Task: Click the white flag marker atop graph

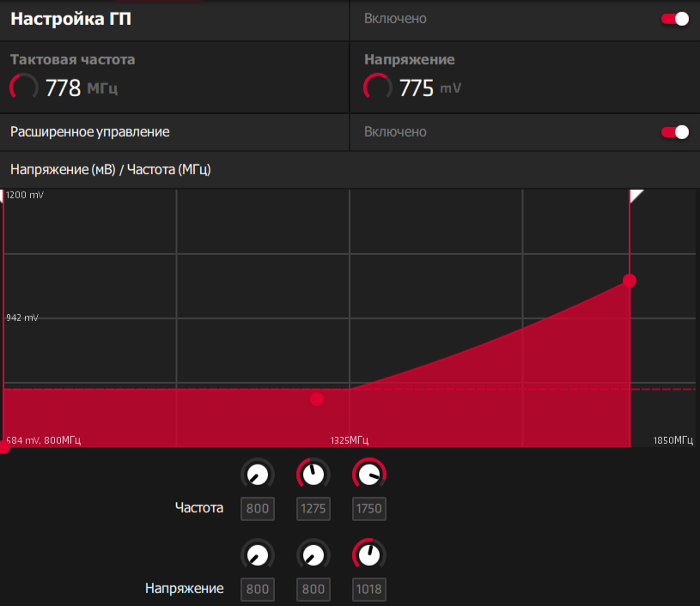Action: 636,196
